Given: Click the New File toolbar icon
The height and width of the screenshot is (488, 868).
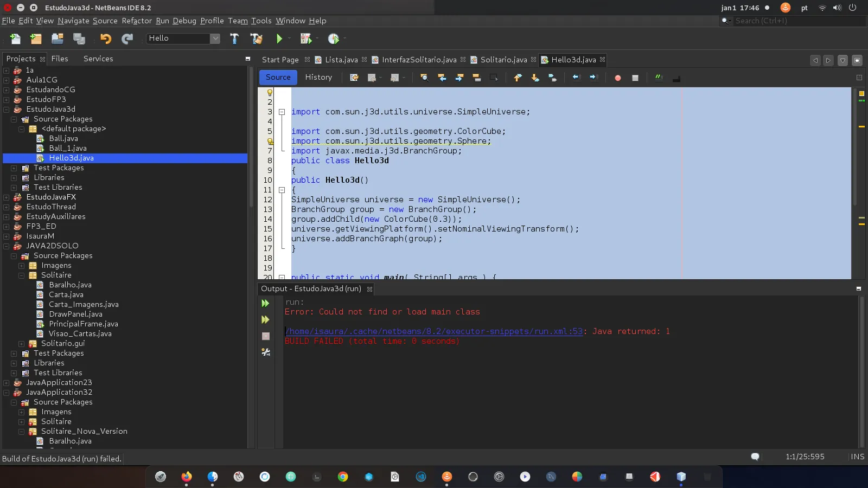Looking at the screenshot, I should (15, 38).
